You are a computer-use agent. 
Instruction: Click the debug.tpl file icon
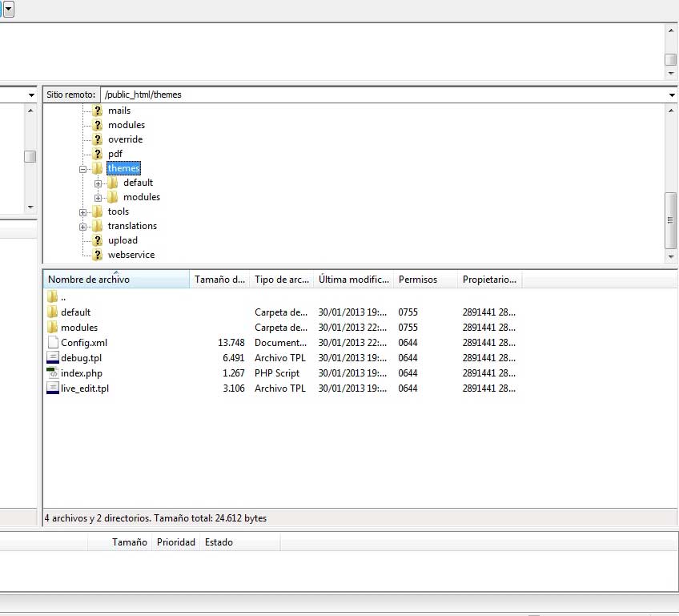pos(53,357)
